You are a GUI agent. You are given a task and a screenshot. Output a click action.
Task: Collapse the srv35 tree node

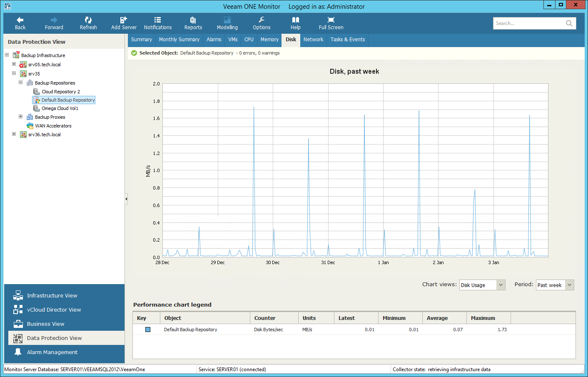(x=14, y=73)
